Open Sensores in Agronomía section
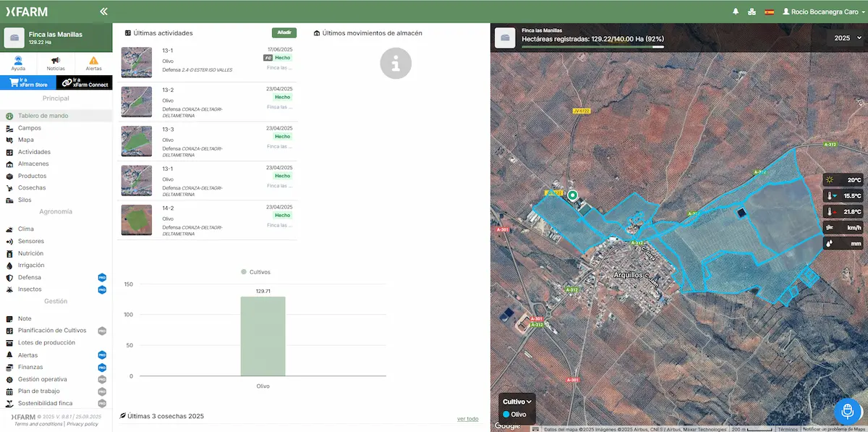This screenshot has width=868, height=432. pyautogui.click(x=31, y=242)
